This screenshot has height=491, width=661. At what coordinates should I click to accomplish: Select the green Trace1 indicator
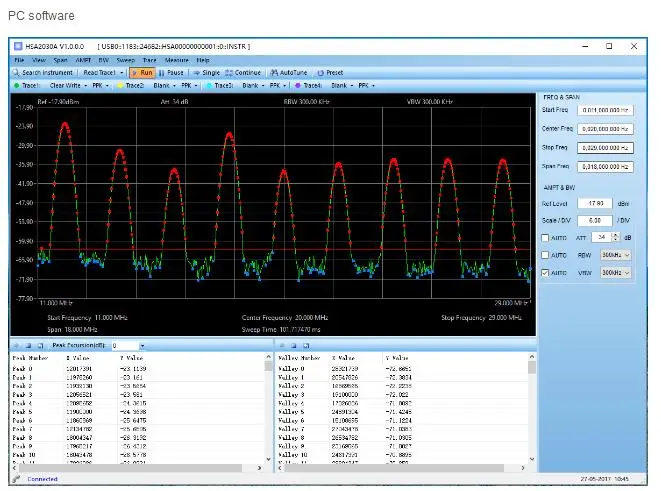click(16, 85)
